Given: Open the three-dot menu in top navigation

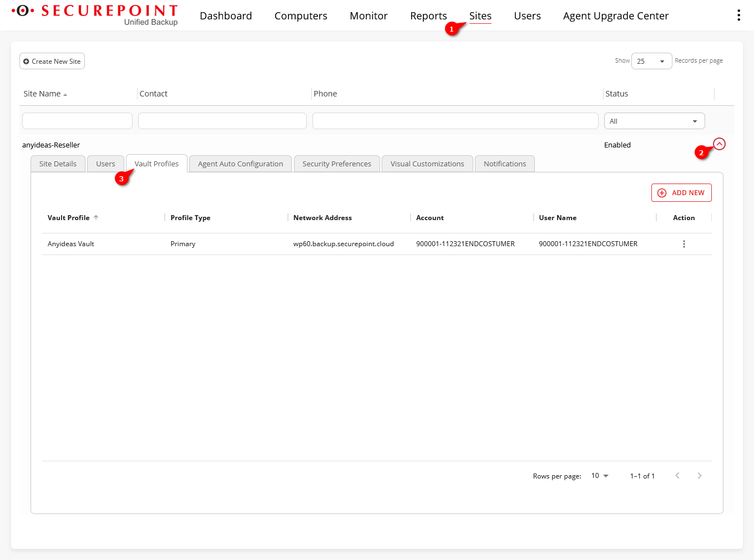Looking at the screenshot, I should (x=738, y=16).
